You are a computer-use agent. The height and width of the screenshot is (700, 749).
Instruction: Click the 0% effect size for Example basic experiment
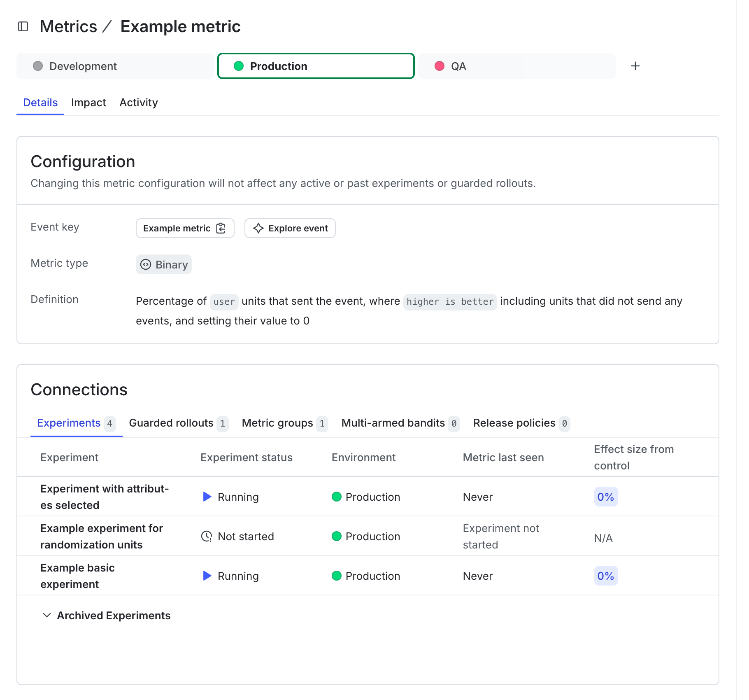(605, 576)
